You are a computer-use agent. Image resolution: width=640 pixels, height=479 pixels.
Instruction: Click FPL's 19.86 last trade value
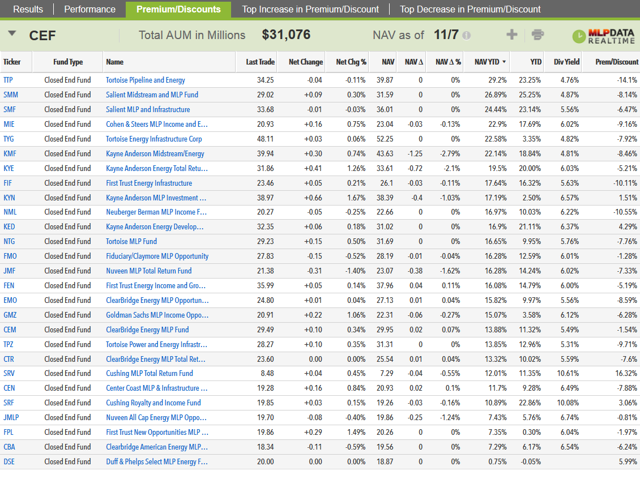coord(265,432)
